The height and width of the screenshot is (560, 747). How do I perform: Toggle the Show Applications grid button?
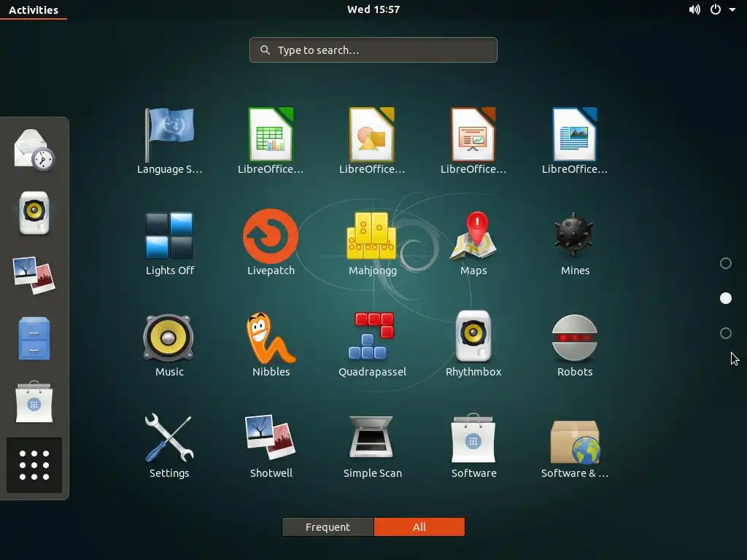point(34,464)
